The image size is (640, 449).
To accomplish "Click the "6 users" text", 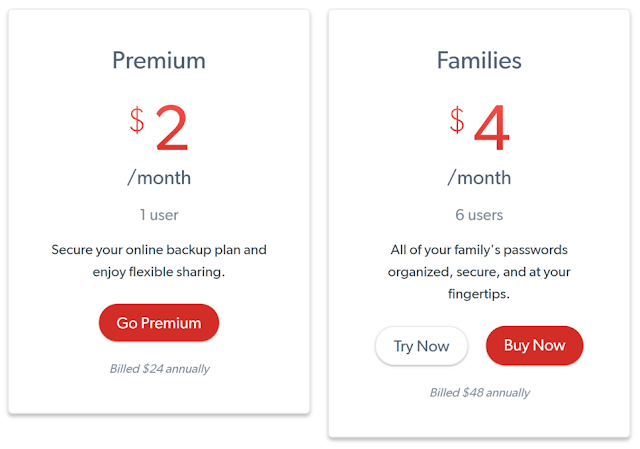I will [479, 215].
